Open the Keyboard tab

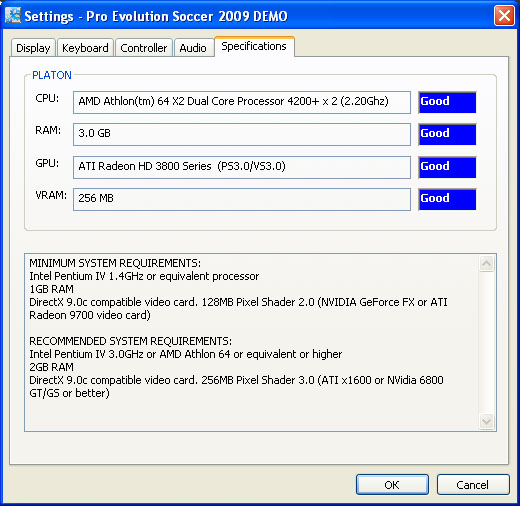(x=85, y=48)
